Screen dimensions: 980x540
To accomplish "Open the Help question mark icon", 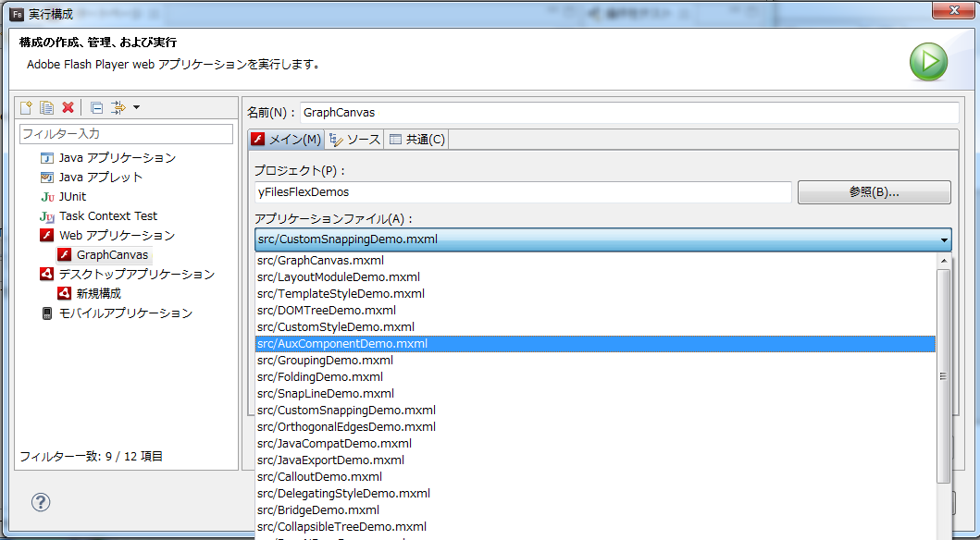I will (x=41, y=502).
